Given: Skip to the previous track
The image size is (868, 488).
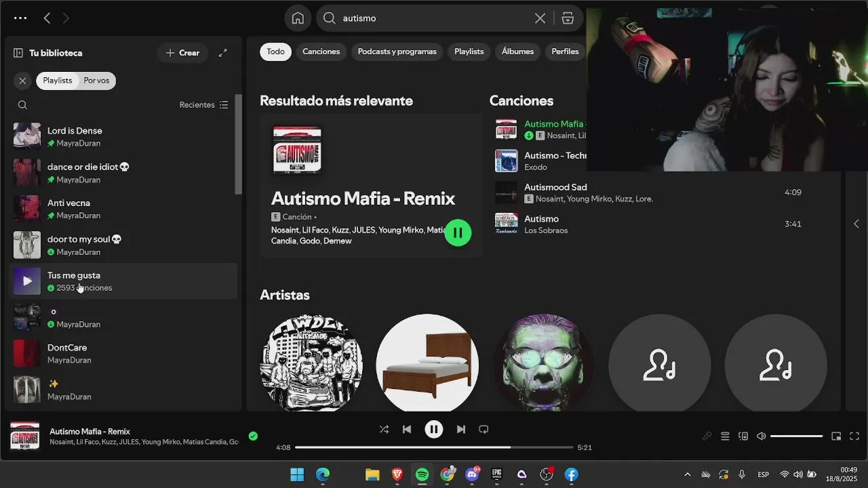Looking at the screenshot, I should (407, 429).
